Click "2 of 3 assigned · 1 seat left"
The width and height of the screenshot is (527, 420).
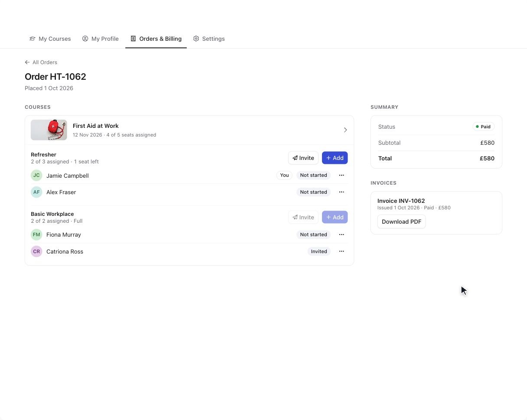65,162
